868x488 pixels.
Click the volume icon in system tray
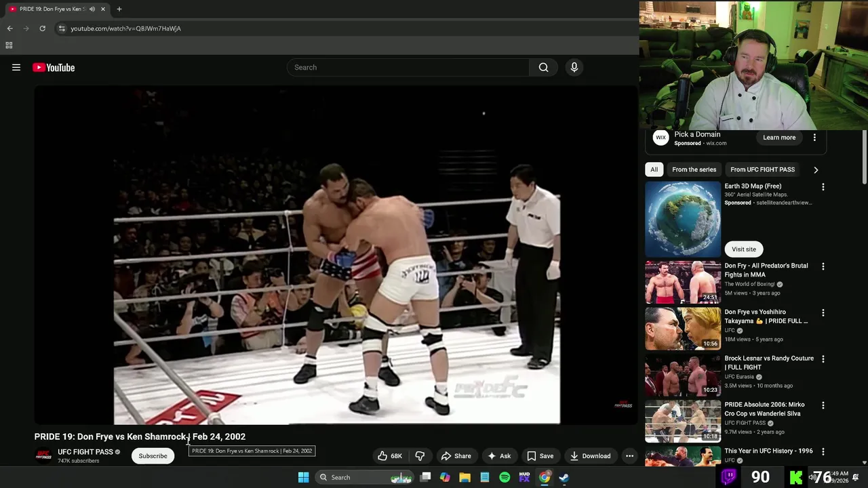tap(812, 477)
